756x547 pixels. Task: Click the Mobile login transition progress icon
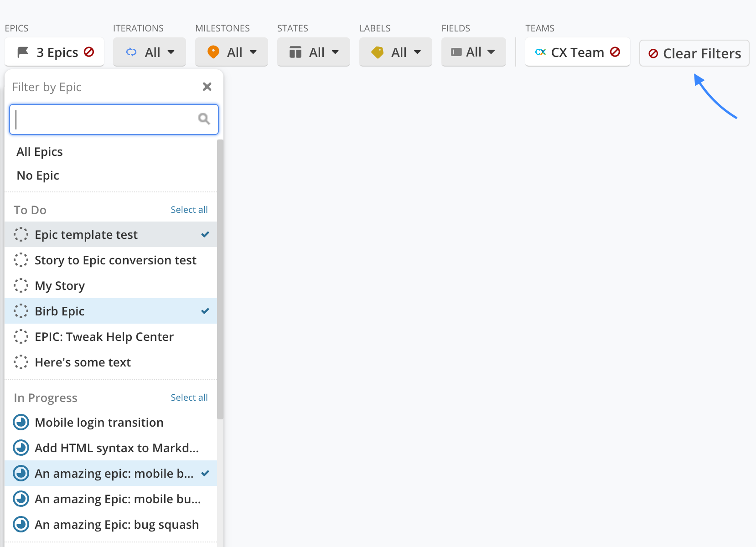[21, 422]
